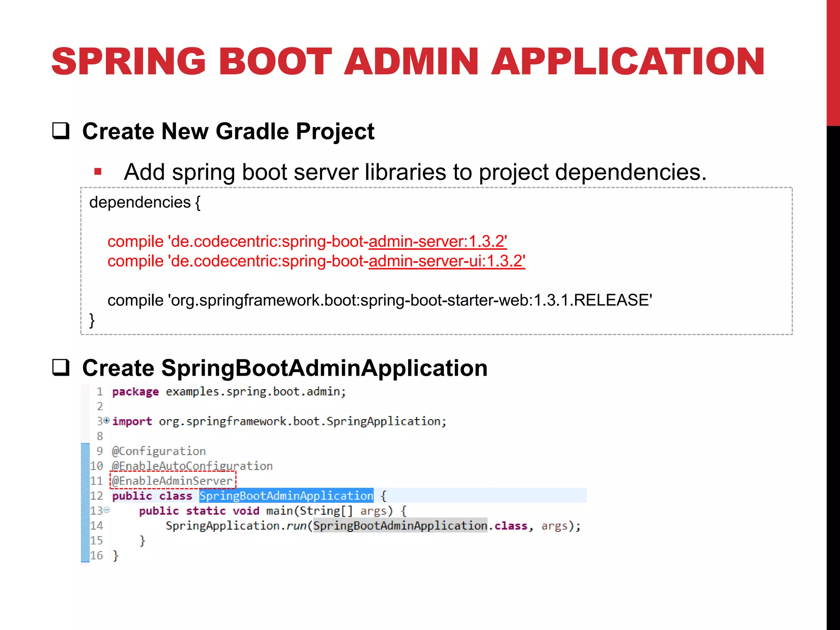
Task: Open the underlined admin-server:1.3.2 link
Action: 437,242
